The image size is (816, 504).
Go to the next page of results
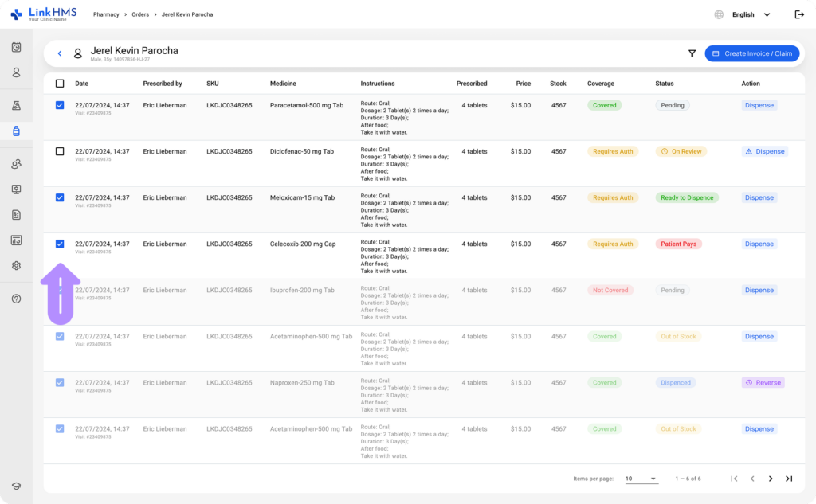pyautogui.click(x=771, y=479)
